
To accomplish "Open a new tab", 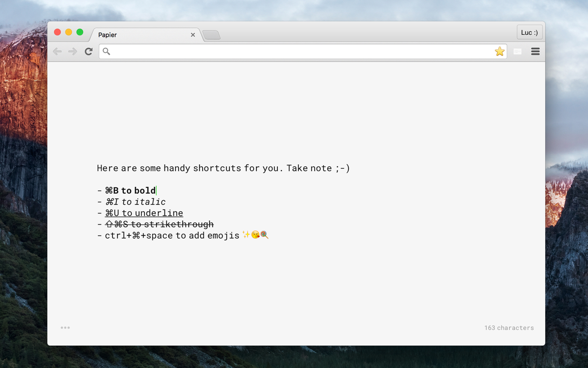I will pos(211,35).
